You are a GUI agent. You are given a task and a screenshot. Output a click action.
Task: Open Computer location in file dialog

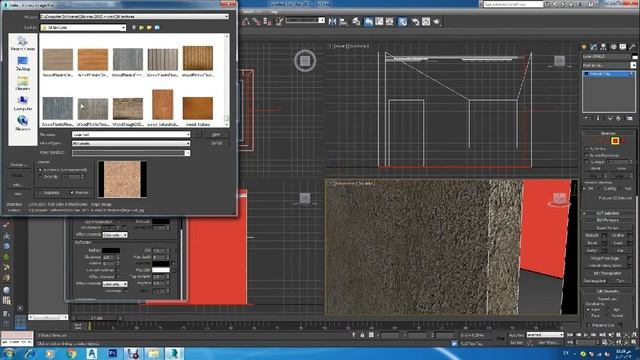tap(22, 103)
